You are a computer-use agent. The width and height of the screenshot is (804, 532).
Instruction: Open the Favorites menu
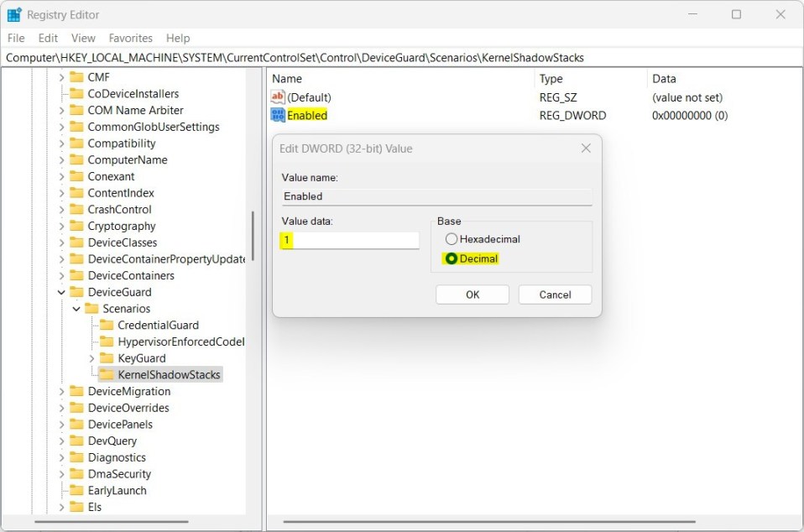[130, 38]
